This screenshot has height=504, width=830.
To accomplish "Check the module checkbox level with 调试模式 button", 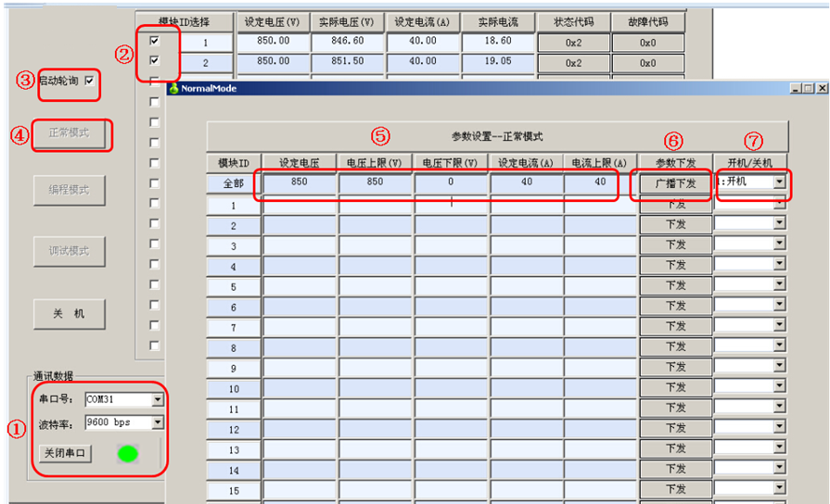I will (x=155, y=244).
